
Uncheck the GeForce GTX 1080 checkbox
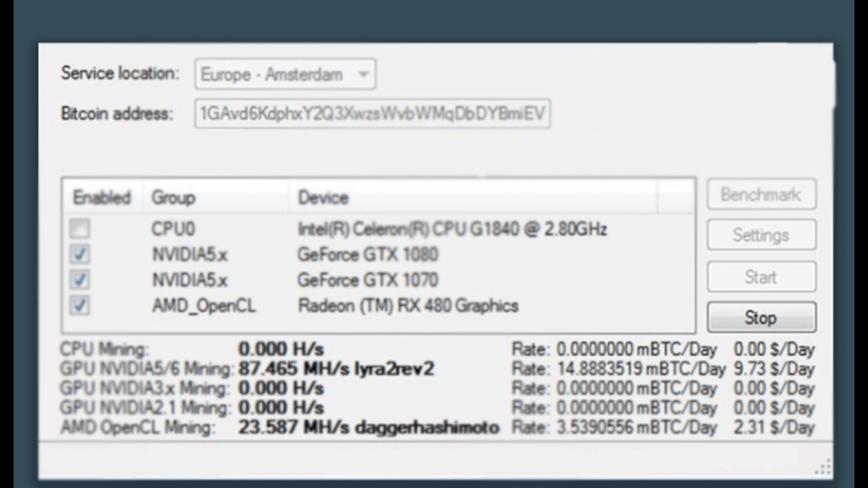(x=80, y=254)
